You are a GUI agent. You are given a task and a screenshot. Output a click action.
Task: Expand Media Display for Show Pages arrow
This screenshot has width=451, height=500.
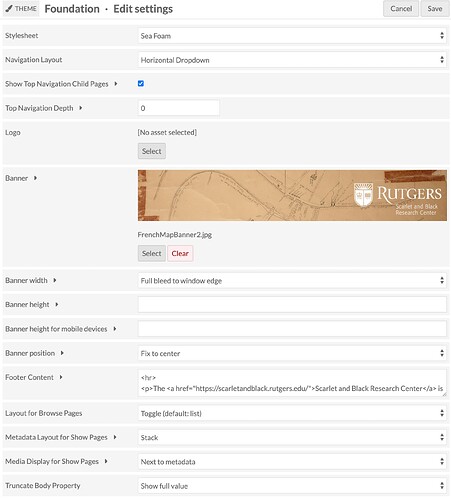(x=106, y=461)
